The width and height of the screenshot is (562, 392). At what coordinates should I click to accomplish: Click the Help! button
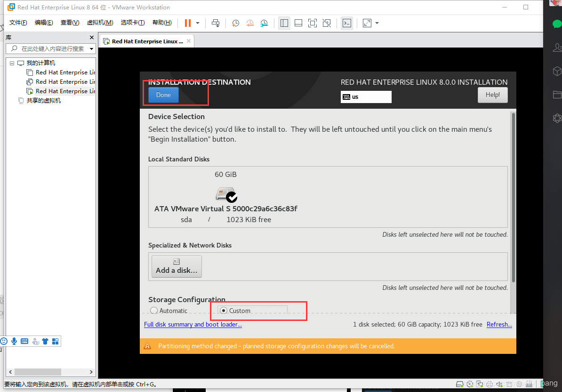click(492, 95)
